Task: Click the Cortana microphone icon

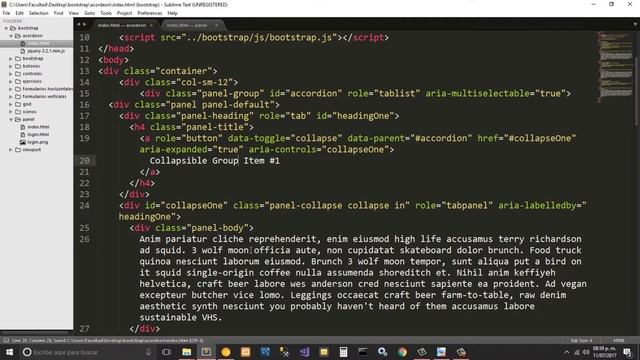Action: [149, 352]
